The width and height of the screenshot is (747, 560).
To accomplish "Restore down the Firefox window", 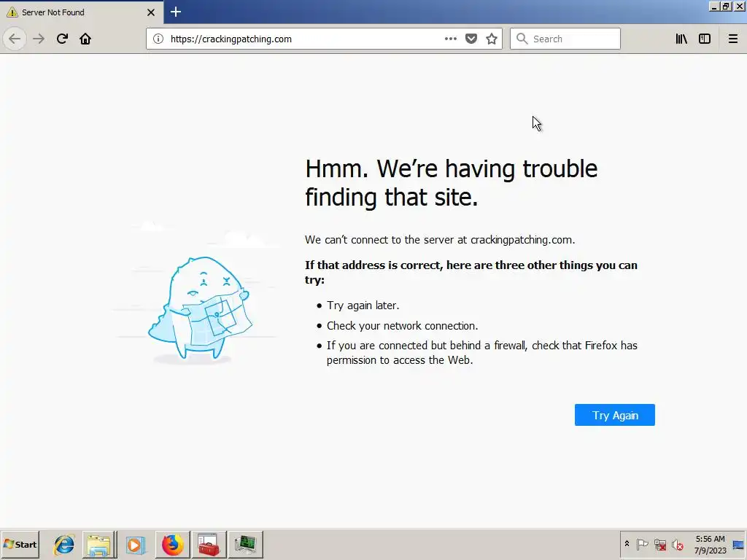I will [726, 6].
